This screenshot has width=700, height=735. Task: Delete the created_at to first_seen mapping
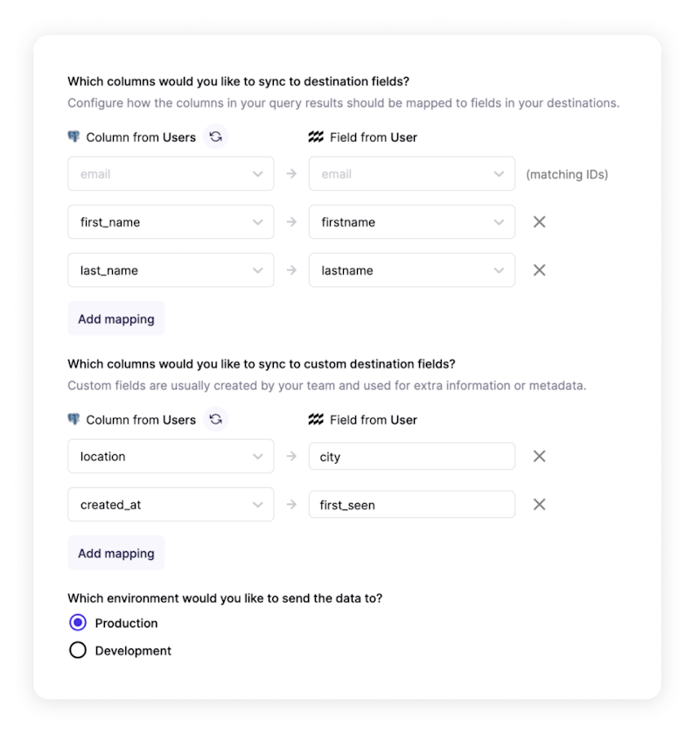pyautogui.click(x=539, y=504)
